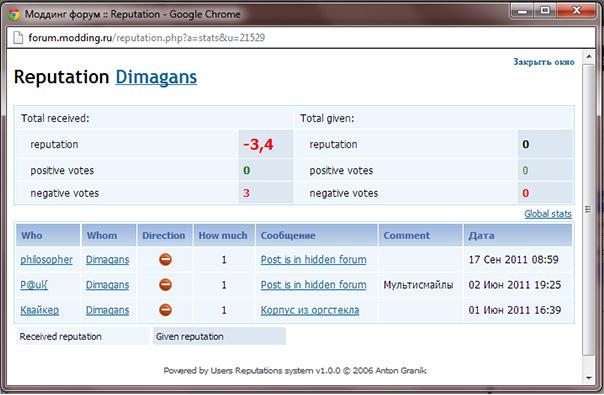Open Квайкер user link

40,310
